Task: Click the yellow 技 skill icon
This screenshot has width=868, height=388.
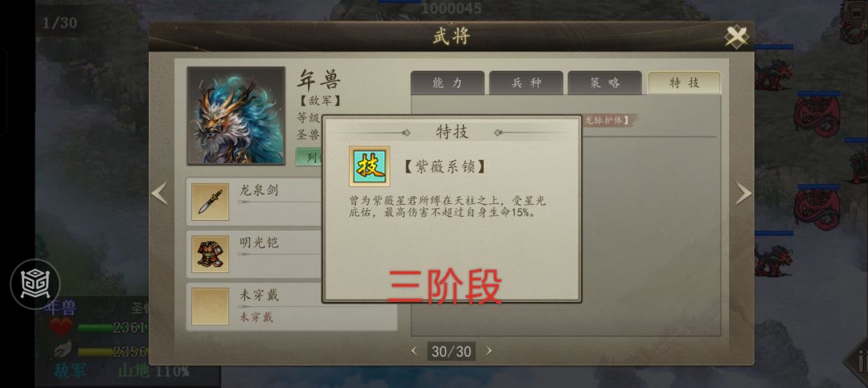Action: [x=369, y=166]
